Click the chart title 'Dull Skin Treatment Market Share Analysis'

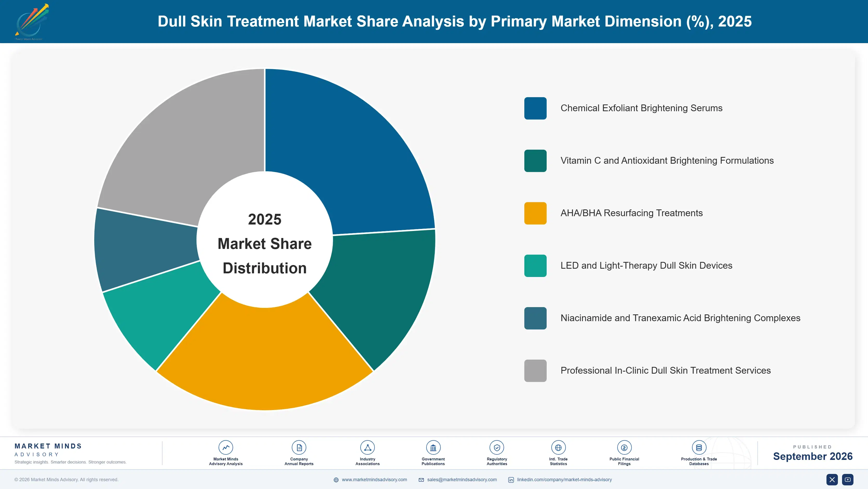tap(455, 21)
